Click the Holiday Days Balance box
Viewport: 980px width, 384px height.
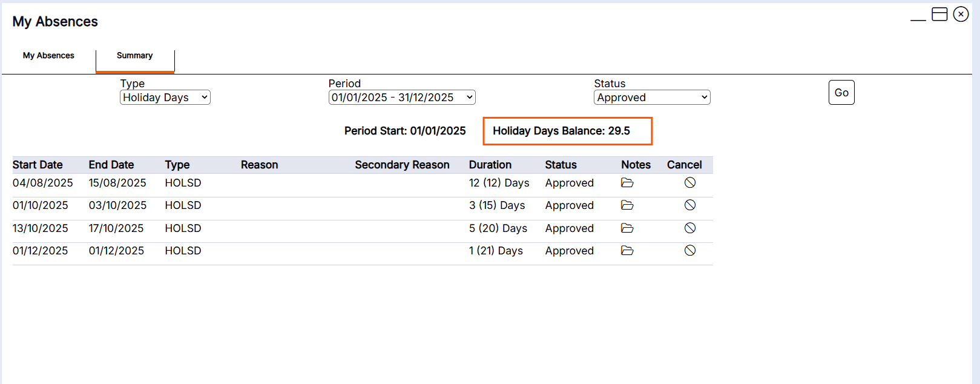[568, 131]
